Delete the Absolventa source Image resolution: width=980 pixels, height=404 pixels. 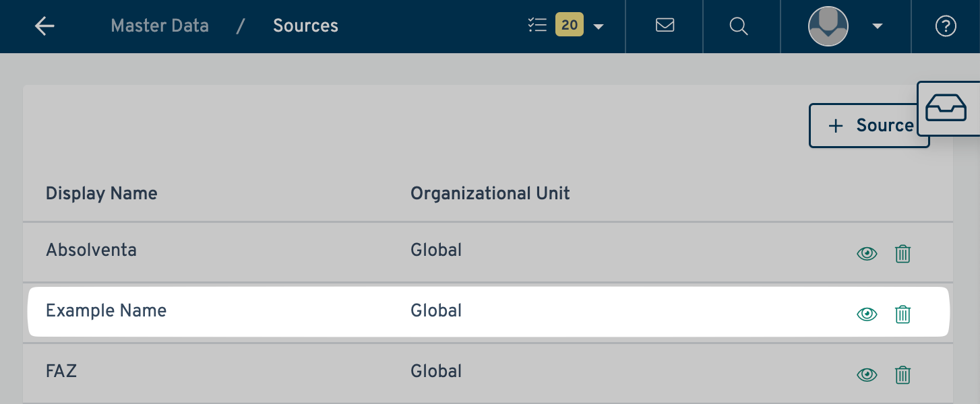point(902,254)
